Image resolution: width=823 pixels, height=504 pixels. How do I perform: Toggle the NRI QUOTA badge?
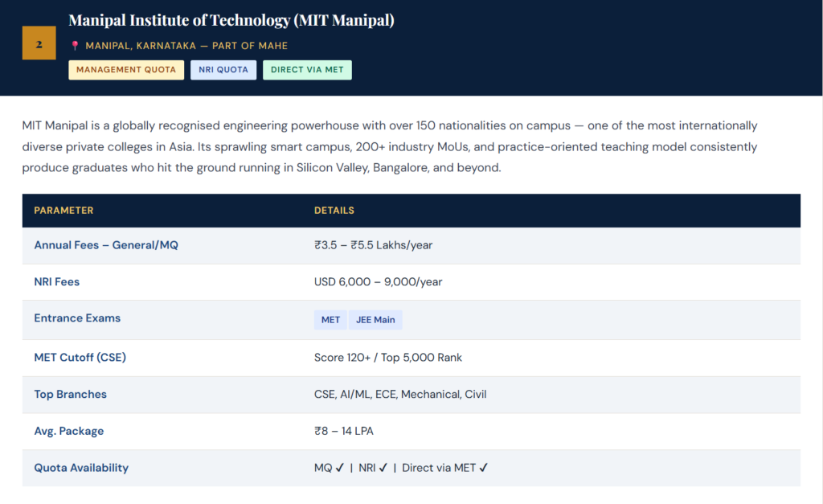click(223, 69)
